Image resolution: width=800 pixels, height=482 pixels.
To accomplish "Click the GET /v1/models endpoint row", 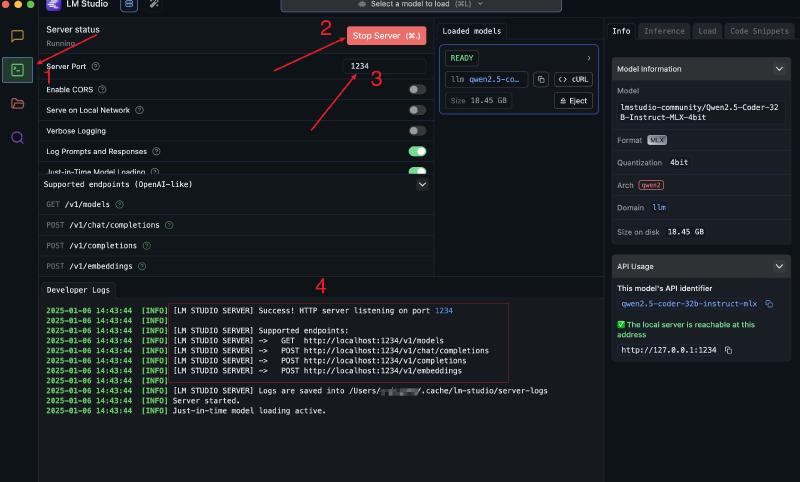I will click(x=236, y=205).
